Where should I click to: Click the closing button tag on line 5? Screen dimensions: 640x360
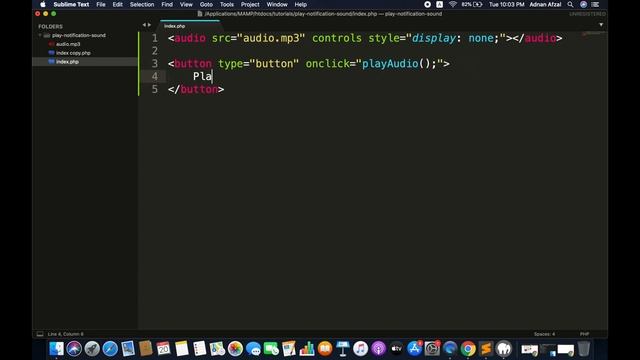click(196, 89)
